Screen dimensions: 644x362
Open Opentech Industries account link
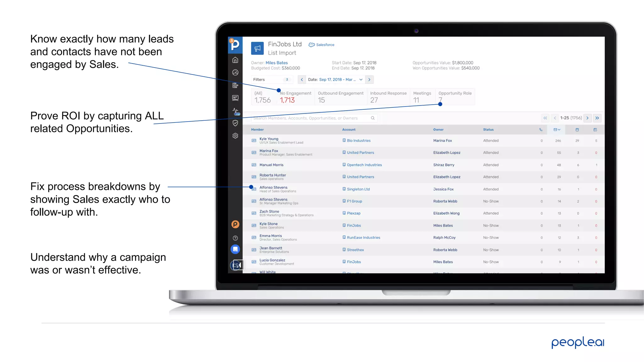(364, 165)
